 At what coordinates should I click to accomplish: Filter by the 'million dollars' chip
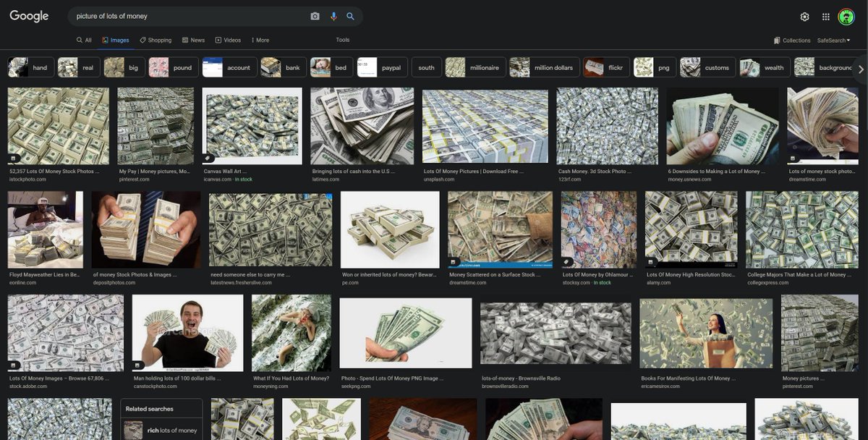[544, 67]
